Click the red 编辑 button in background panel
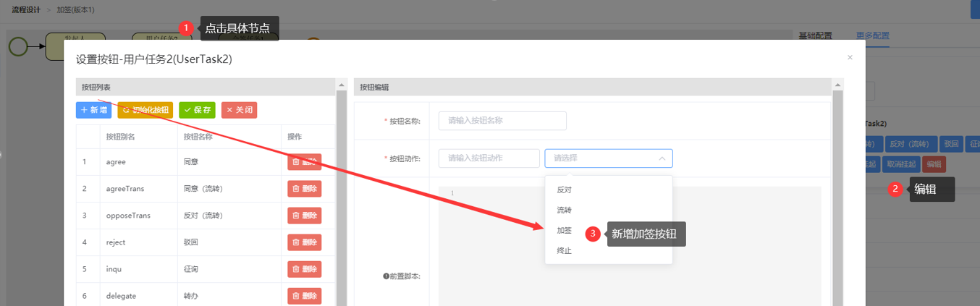The image size is (980, 306). click(934, 164)
